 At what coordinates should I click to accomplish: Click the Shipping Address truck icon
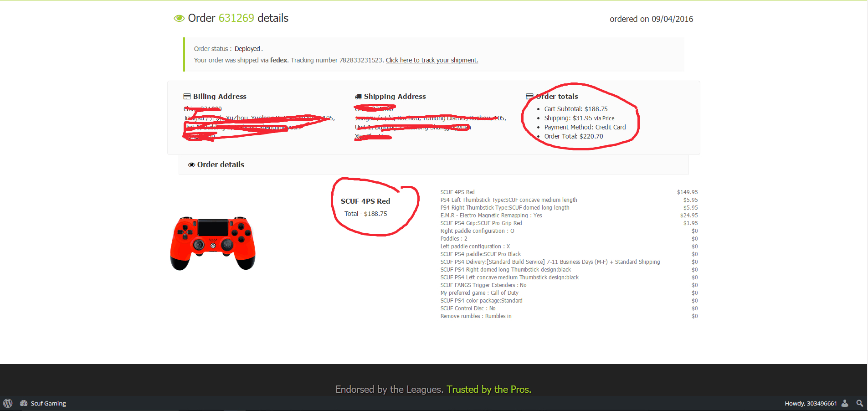click(358, 97)
